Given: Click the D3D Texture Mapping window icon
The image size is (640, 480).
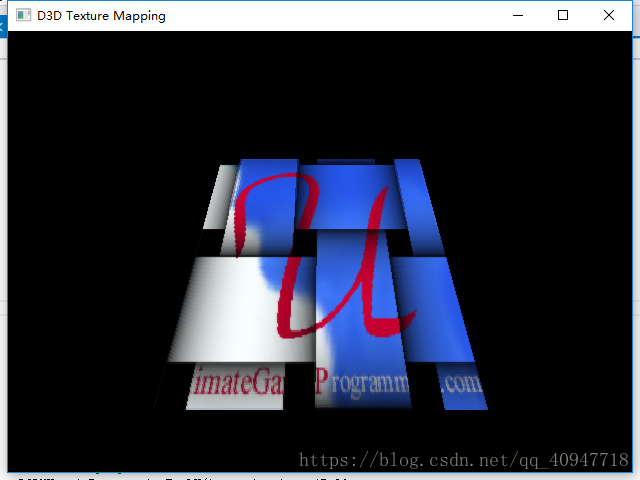Looking at the screenshot, I should (x=23, y=16).
